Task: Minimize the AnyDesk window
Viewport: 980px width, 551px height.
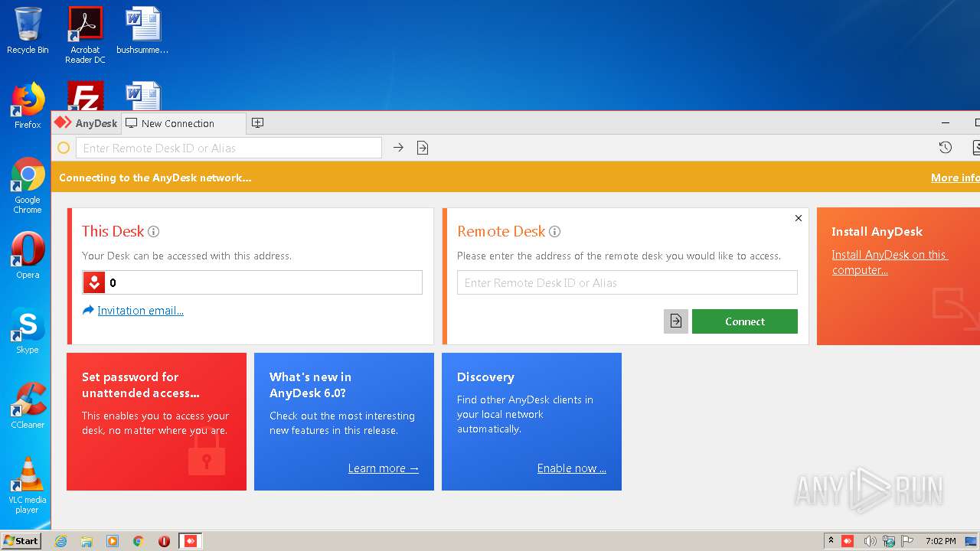Action: coord(946,122)
